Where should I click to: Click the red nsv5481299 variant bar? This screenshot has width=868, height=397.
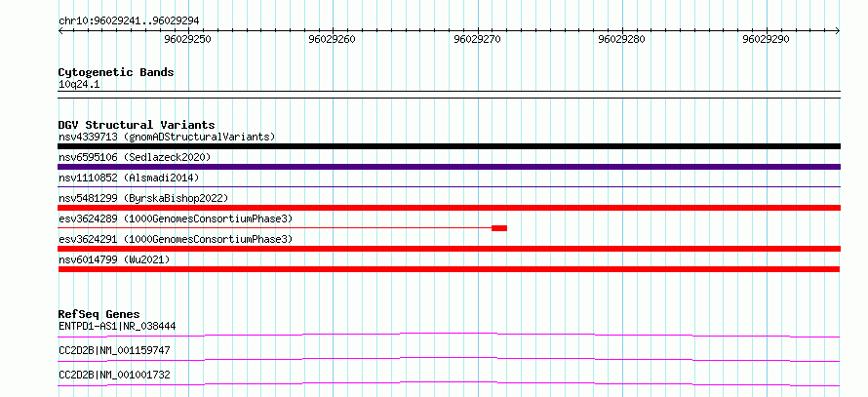tap(449, 208)
